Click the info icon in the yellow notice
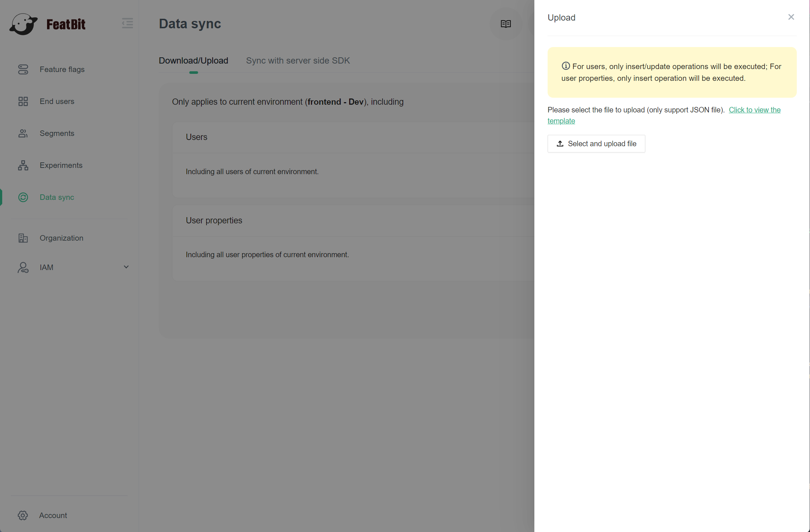This screenshot has width=810, height=532. 566,66
